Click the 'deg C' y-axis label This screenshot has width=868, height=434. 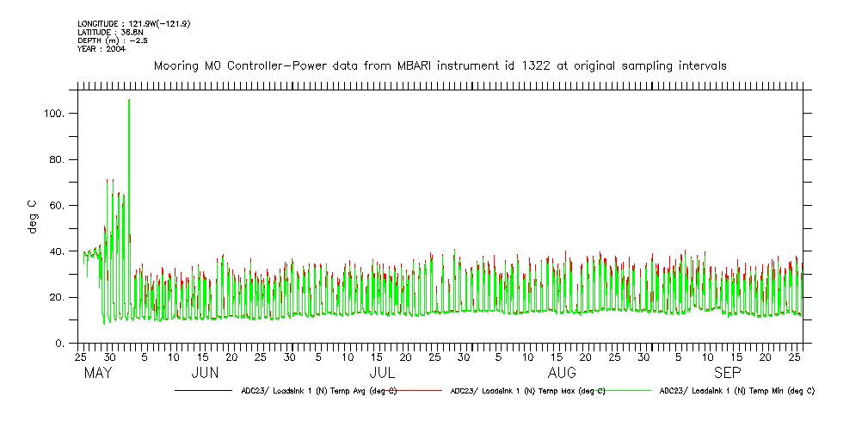33,216
